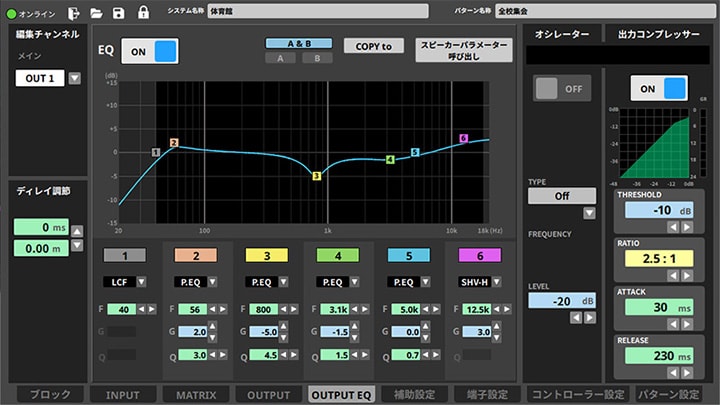Decrease threshold value with left arrow
This screenshot has height=405, width=720.
click(673, 227)
